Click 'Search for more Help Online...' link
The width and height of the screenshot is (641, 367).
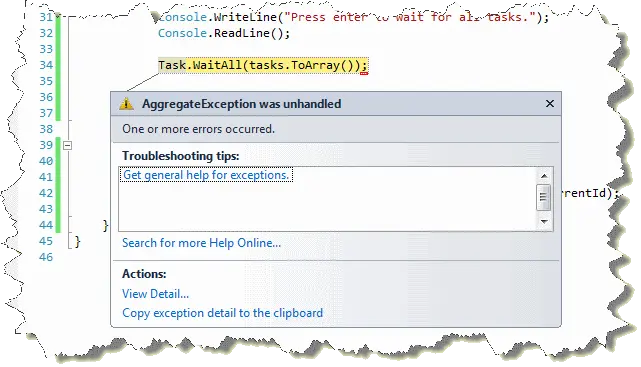tap(202, 243)
